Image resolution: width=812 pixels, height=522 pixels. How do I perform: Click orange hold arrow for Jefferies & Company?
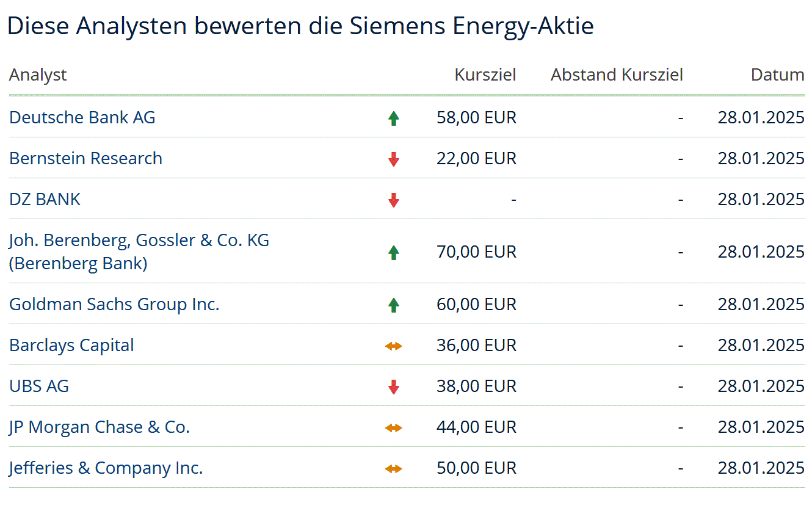point(394,469)
